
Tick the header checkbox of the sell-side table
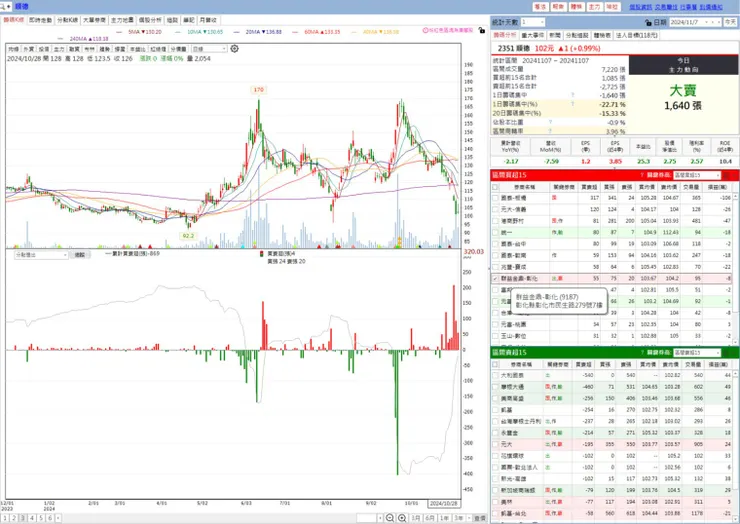495,364
